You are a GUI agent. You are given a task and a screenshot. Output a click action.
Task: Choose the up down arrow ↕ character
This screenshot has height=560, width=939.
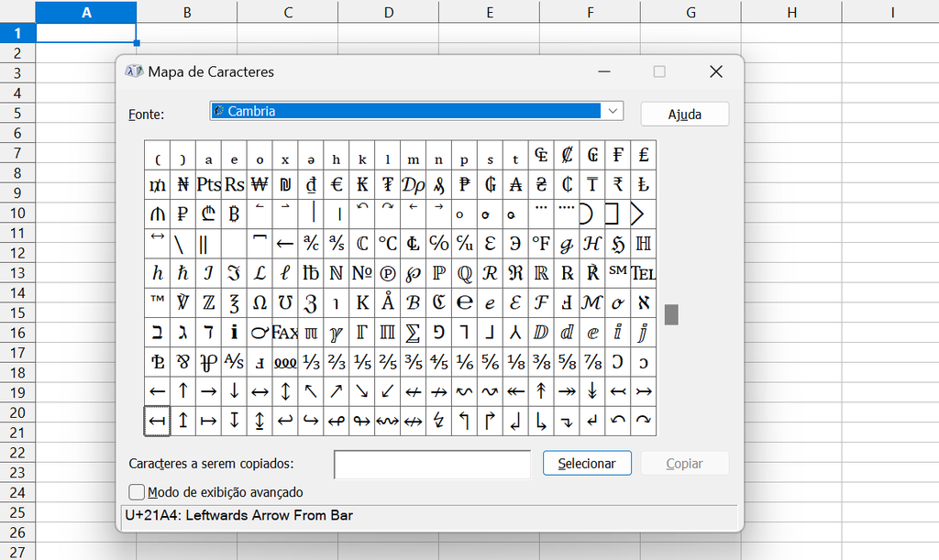[285, 391]
